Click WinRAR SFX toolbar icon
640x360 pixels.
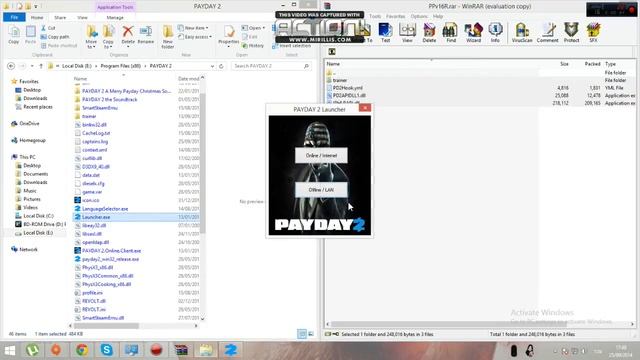593,33
